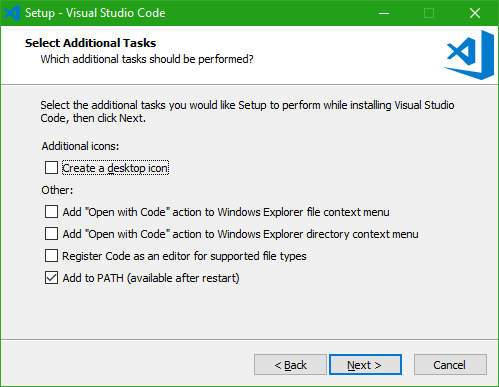The width and height of the screenshot is (499, 387).
Task: Click the 'Add to PATH (available after restart)' label text
Action: (151, 278)
